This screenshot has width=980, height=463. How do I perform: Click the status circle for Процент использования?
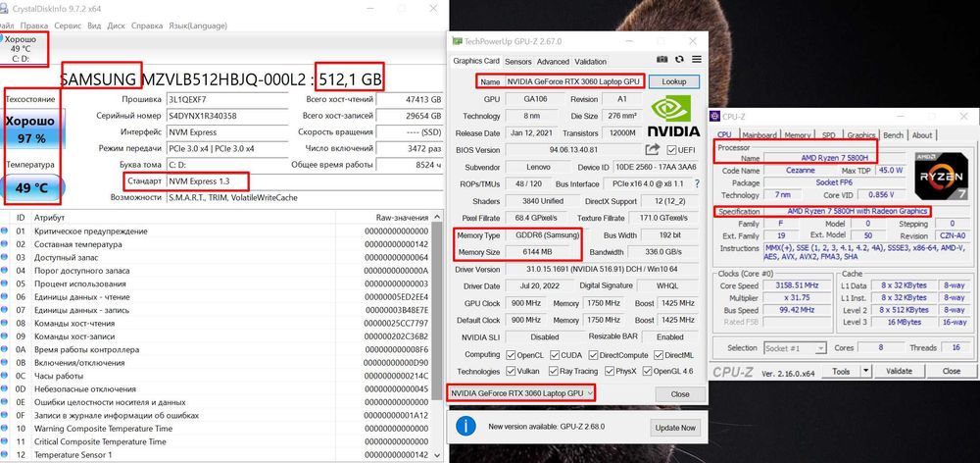5,283
